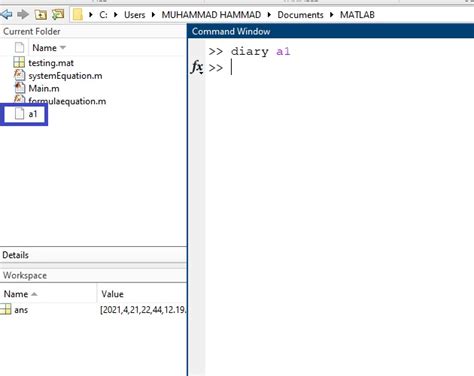Click the yellow folder icon in address bar
The width and height of the screenshot is (474, 376).
pyautogui.click(x=78, y=15)
